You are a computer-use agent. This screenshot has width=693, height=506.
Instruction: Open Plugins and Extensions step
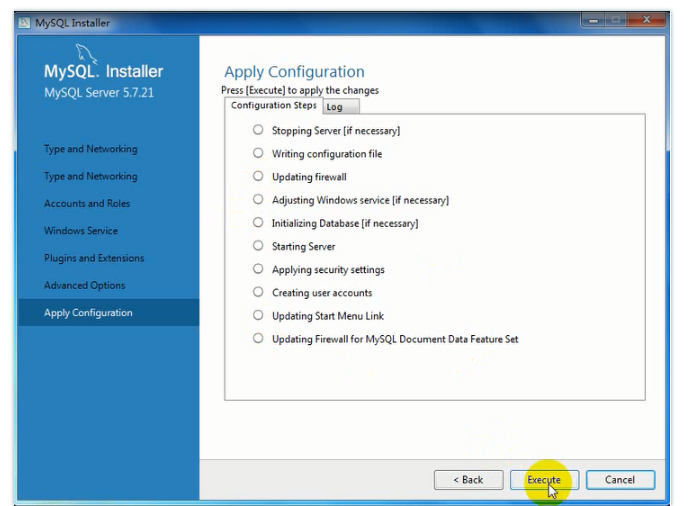click(x=94, y=258)
